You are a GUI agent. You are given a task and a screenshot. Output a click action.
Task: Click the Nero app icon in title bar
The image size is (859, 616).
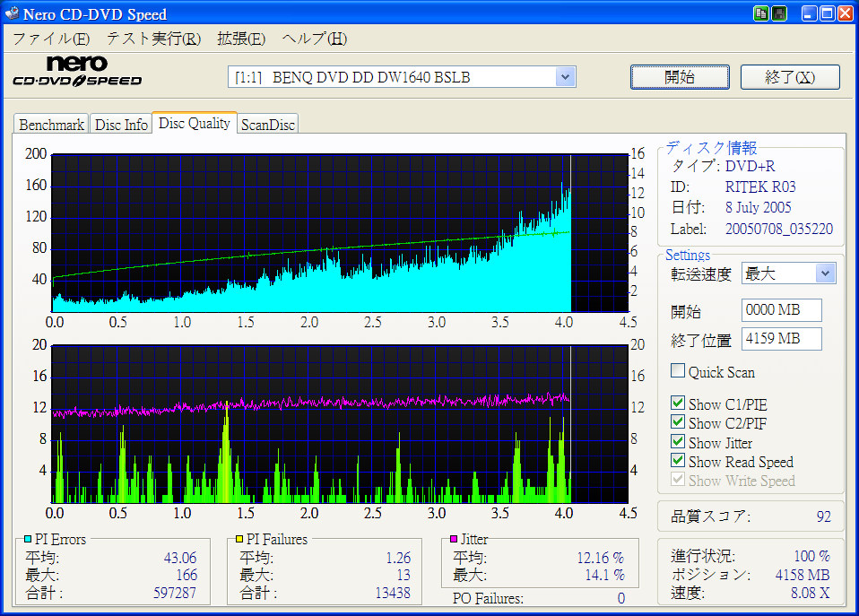point(12,13)
